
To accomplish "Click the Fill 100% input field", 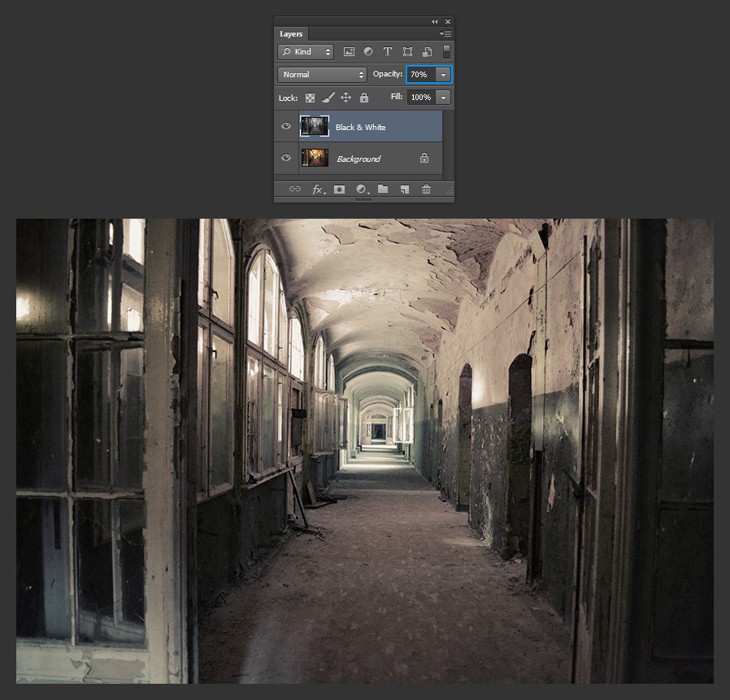I will 421,98.
